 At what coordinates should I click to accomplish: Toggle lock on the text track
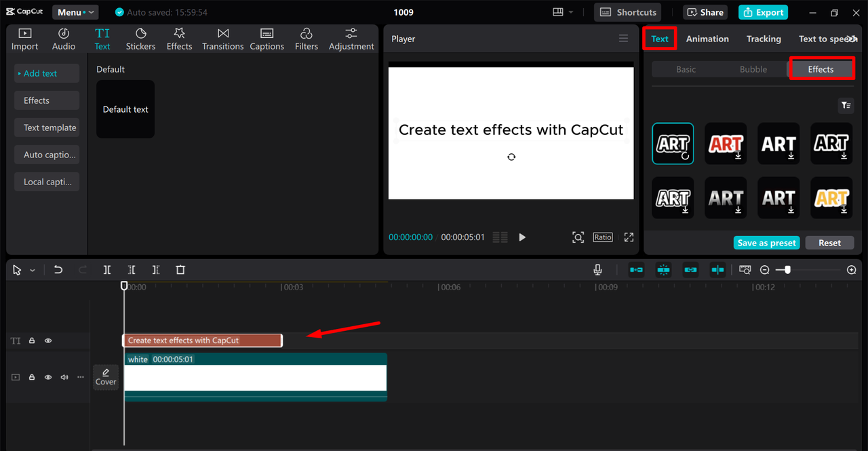tap(32, 341)
